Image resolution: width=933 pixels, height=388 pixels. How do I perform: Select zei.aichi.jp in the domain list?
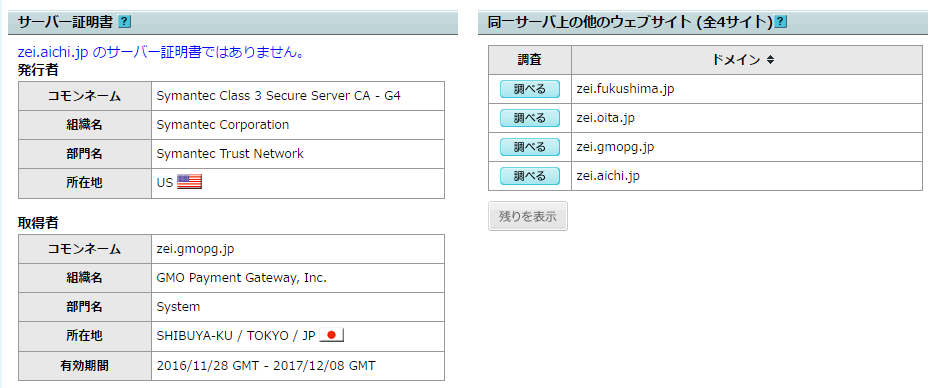point(608,176)
